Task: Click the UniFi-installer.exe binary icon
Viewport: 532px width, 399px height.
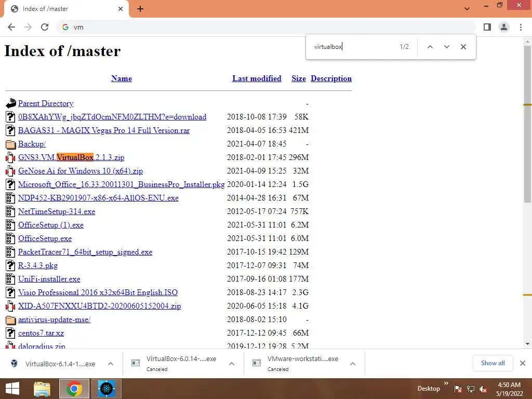Action: coord(10,279)
